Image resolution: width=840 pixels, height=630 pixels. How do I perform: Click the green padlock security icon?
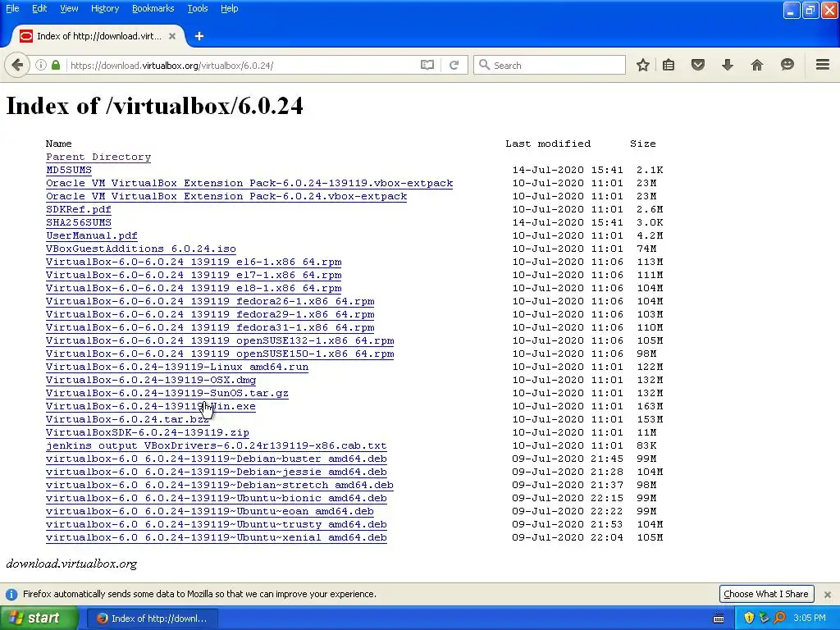[56, 66]
